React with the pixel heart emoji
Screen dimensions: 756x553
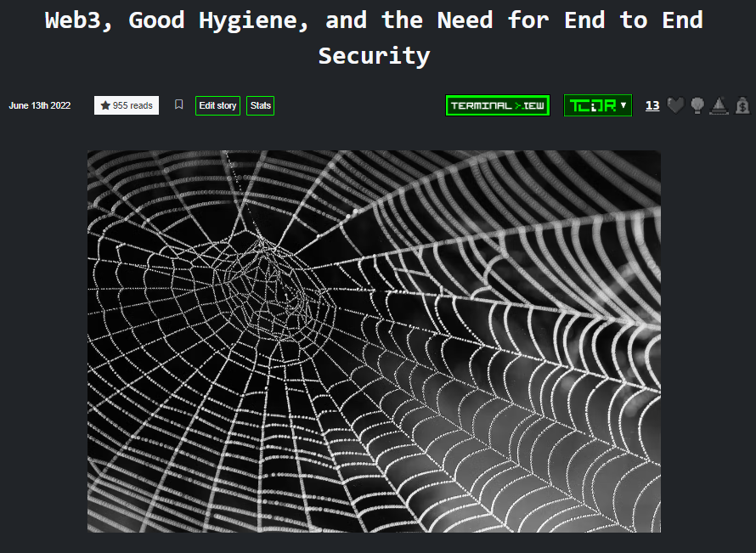click(675, 105)
